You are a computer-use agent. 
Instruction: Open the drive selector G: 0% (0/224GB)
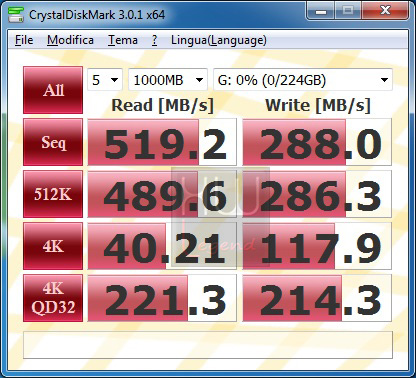click(303, 80)
